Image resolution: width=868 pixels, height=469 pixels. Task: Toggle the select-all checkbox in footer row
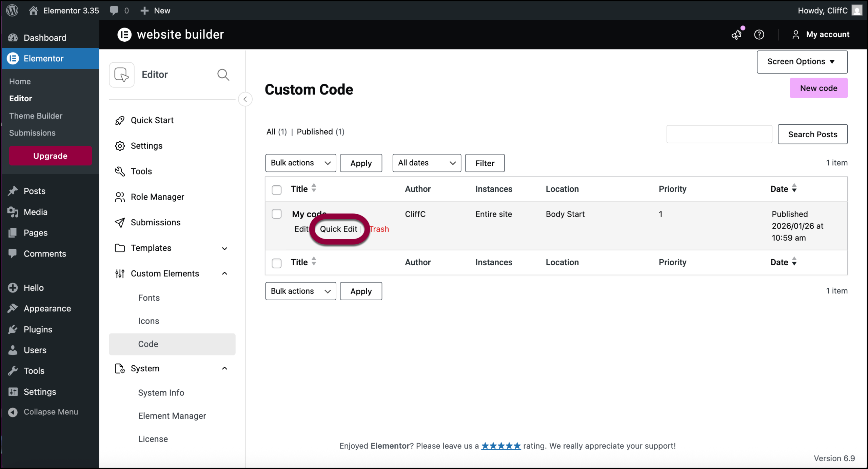[277, 263]
